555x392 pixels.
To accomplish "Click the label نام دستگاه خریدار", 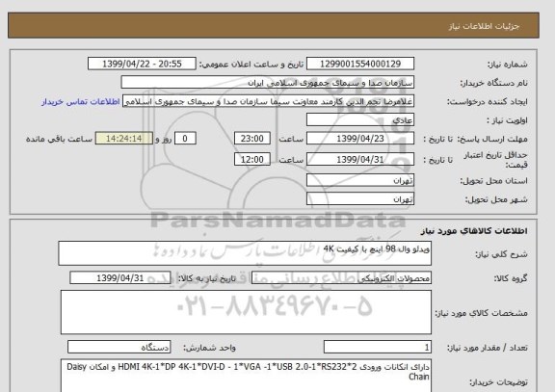I will coord(493,83).
